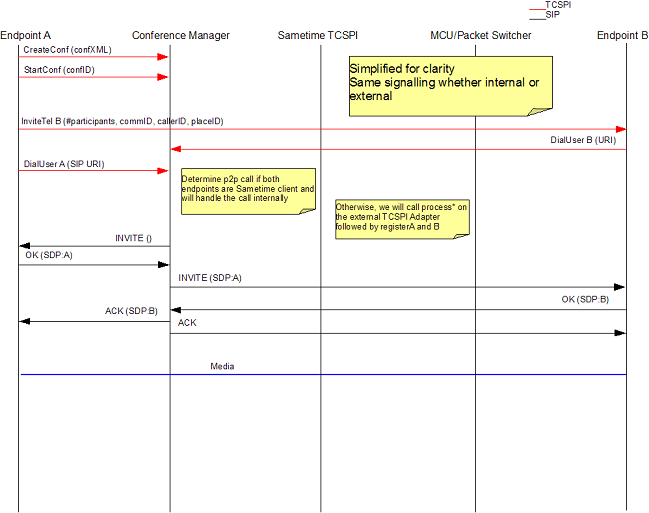Image resolution: width=649 pixels, height=513 pixels.
Task: Click the folded corner of the 'Determine p2p call' note
Action: (307, 211)
